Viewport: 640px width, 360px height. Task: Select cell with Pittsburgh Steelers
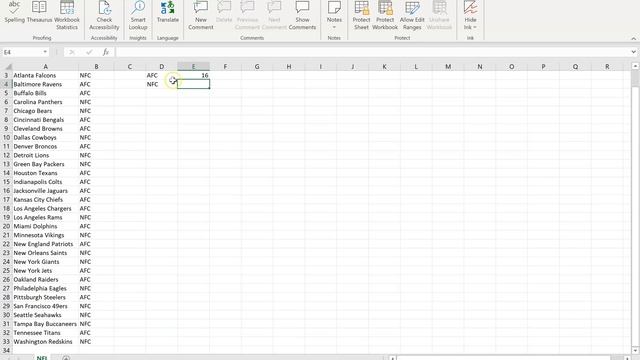point(45,298)
